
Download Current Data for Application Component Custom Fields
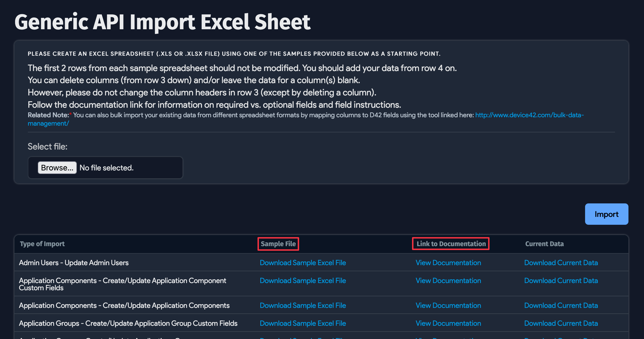561,280
